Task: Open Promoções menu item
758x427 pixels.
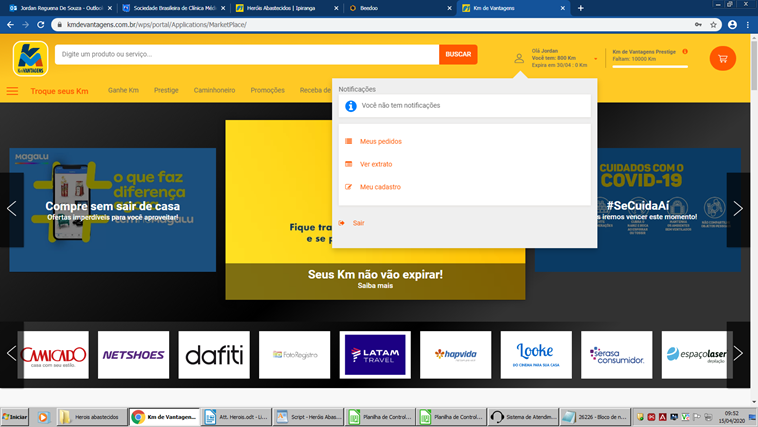Action: coord(267,90)
